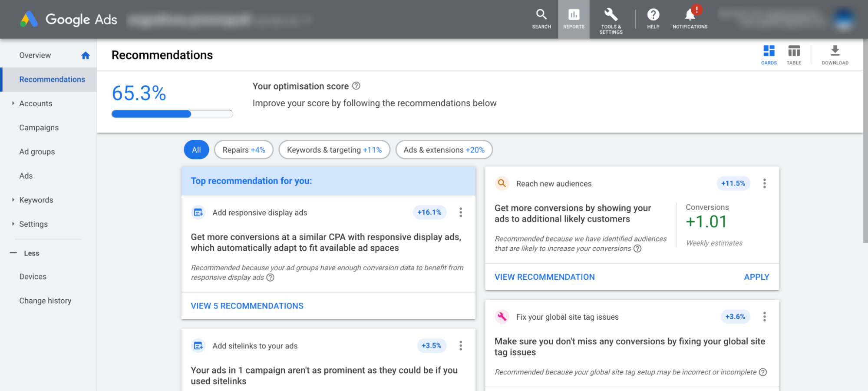Click the Google Ads logo
Screen dimensions: 868x391
click(69, 20)
